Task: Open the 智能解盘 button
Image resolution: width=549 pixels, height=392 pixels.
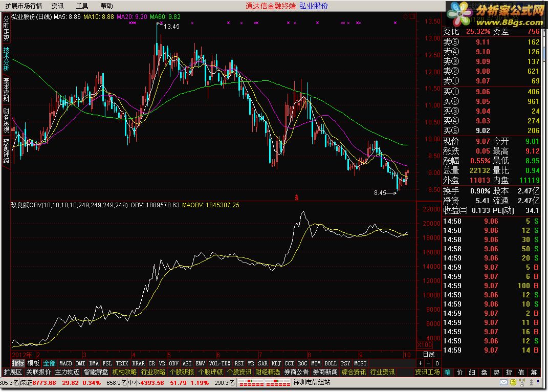Action: pos(96,372)
